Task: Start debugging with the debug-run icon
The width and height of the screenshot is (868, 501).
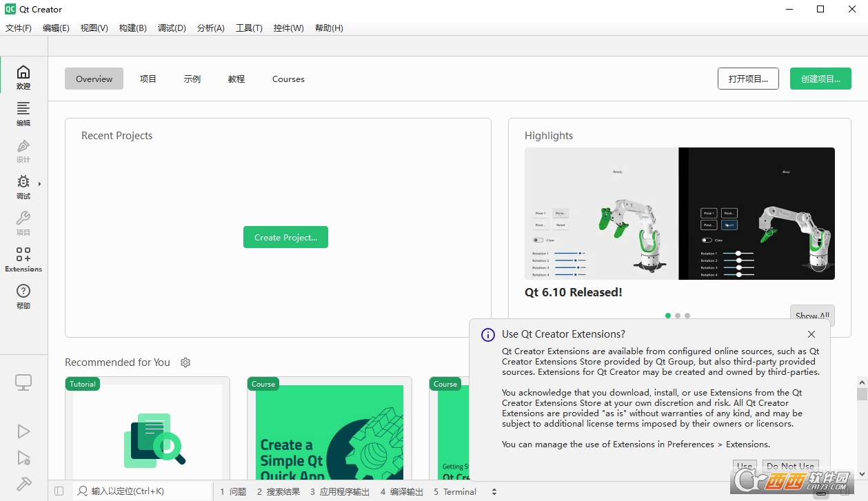Action: coord(23,458)
